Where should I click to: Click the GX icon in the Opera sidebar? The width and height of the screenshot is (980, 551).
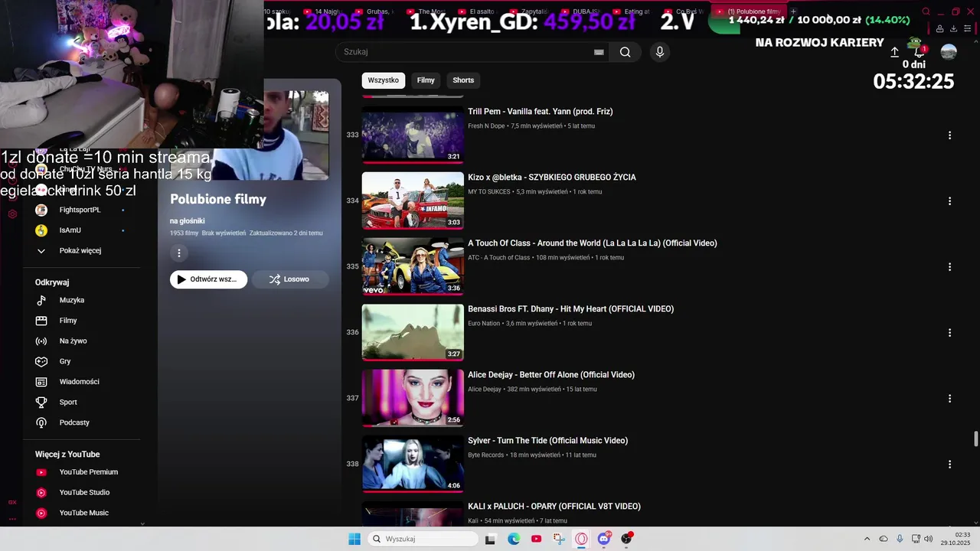pyautogui.click(x=12, y=503)
